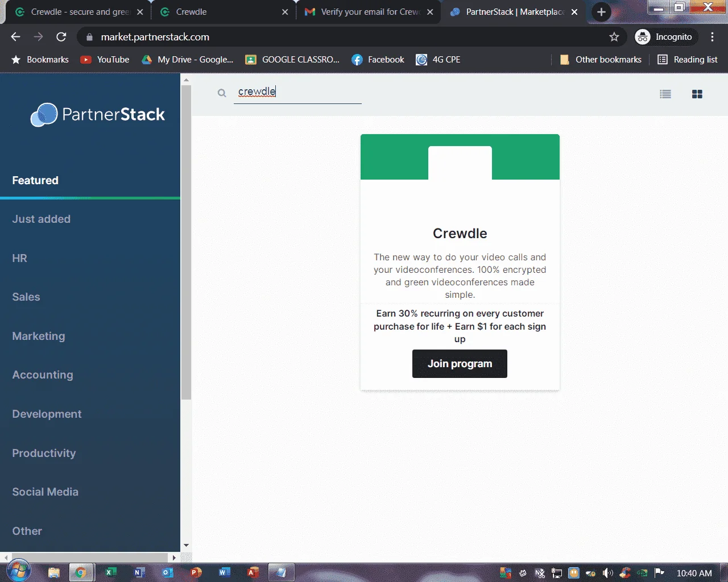
Task: Launch Word from the taskbar
Action: pyautogui.click(x=225, y=573)
